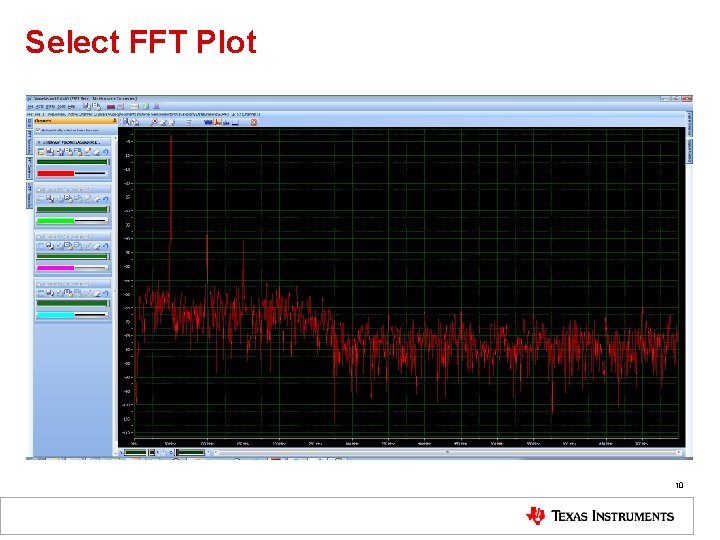
Task: Click the red X icon in plot toolbar
Action: click(x=253, y=122)
